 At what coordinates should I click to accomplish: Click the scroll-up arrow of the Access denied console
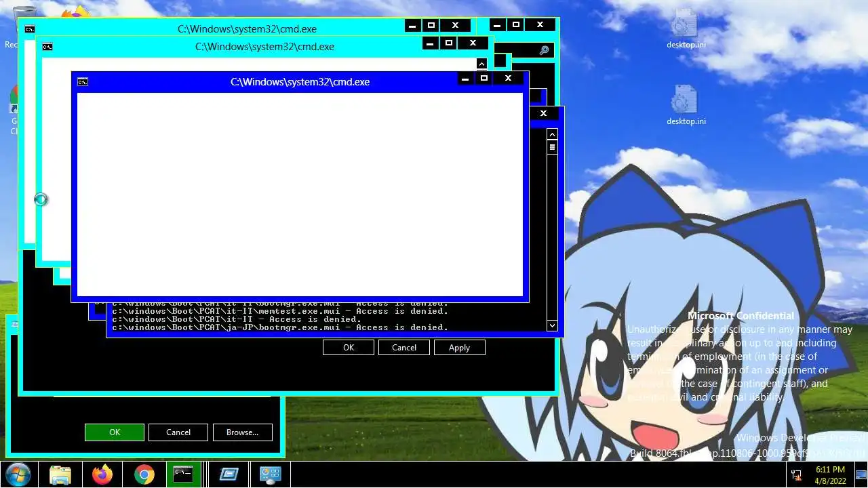point(552,134)
